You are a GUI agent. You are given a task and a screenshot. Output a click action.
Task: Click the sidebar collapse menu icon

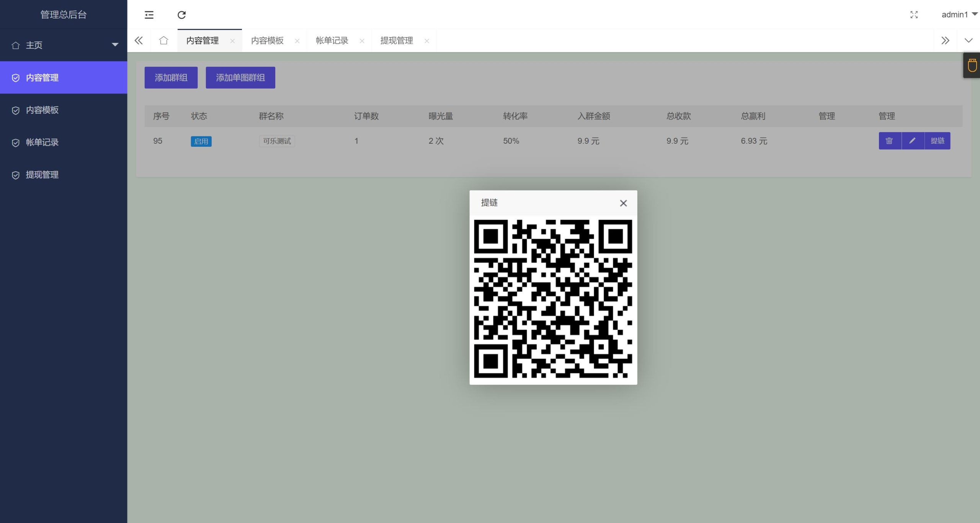pos(149,15)
